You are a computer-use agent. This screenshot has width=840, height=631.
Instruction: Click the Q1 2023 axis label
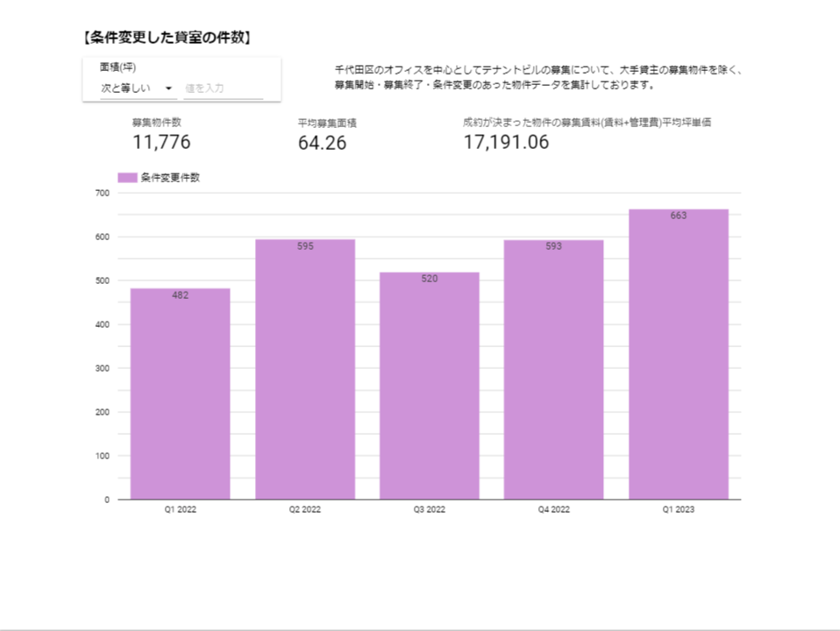[678, 509]
